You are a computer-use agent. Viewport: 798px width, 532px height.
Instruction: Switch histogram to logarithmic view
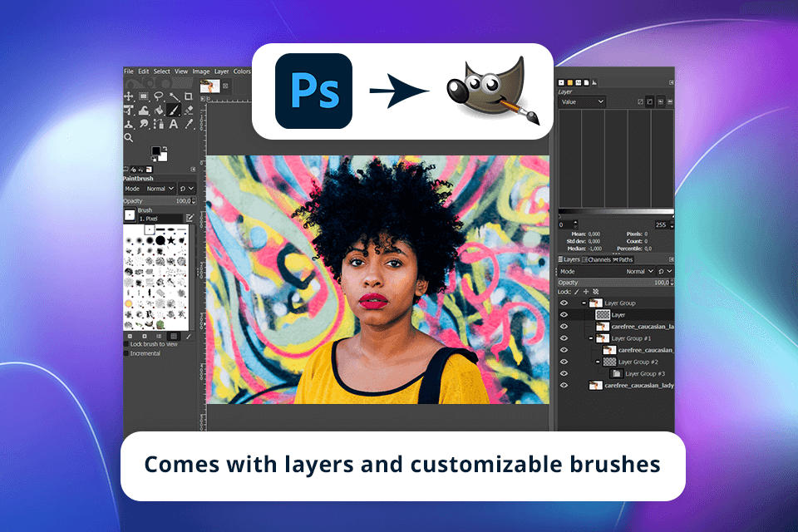pyautogui.click(x=650, y=101)
